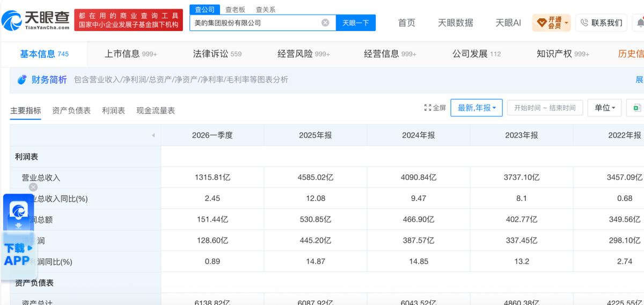The height and width of the screenshot is (305, 644).
Task: Click the value 445.20亿
Action: (x=316, y=240)
